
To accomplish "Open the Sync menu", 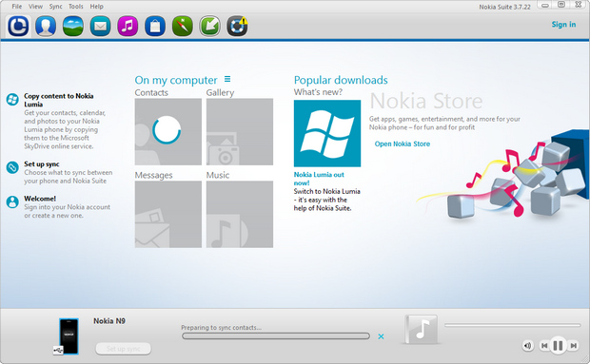I will (56, 7).
